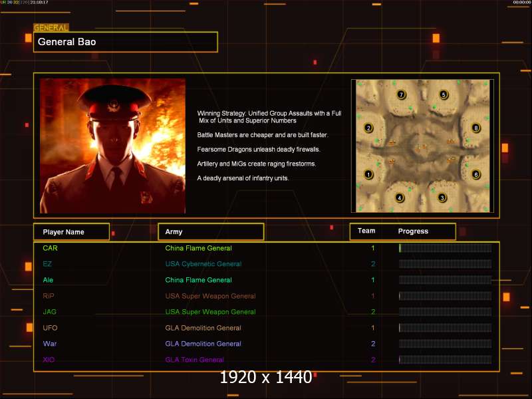
Task: Click the team number for Ale
Action: tap(373, 280)
